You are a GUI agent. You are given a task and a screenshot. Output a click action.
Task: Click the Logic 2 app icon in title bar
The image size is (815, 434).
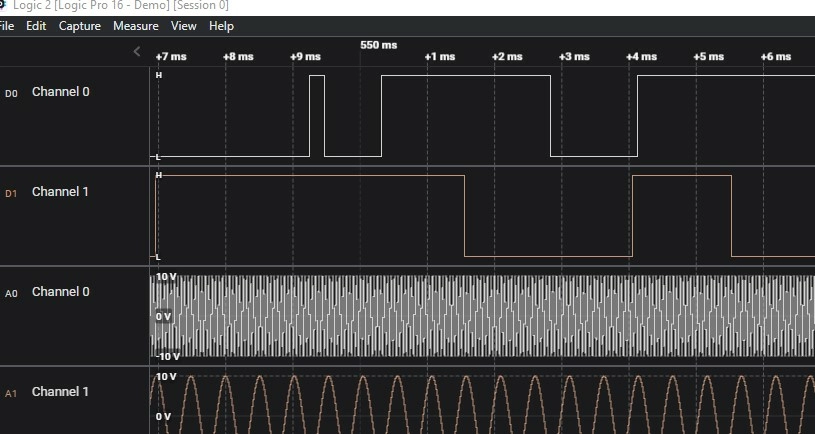pos(4,6)
